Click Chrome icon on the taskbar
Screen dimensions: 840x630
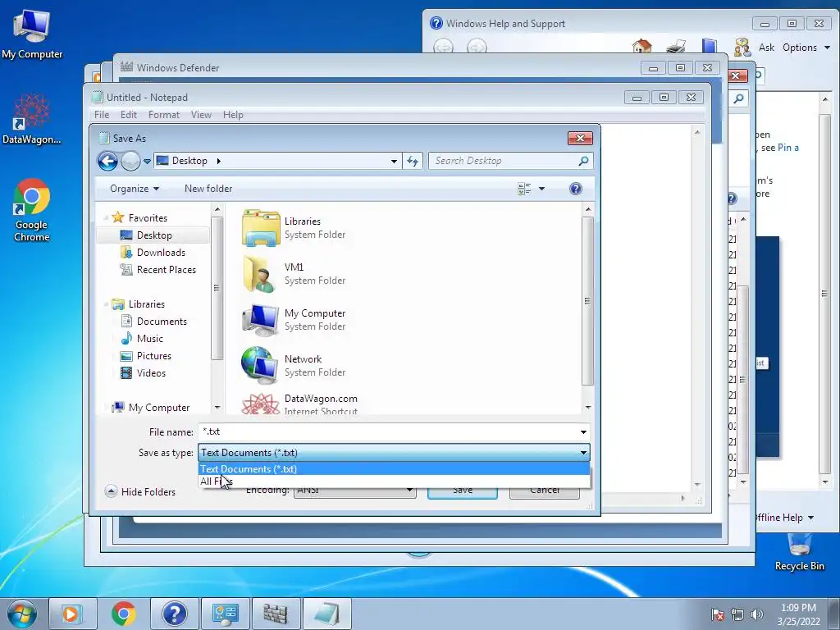(123, 614)
